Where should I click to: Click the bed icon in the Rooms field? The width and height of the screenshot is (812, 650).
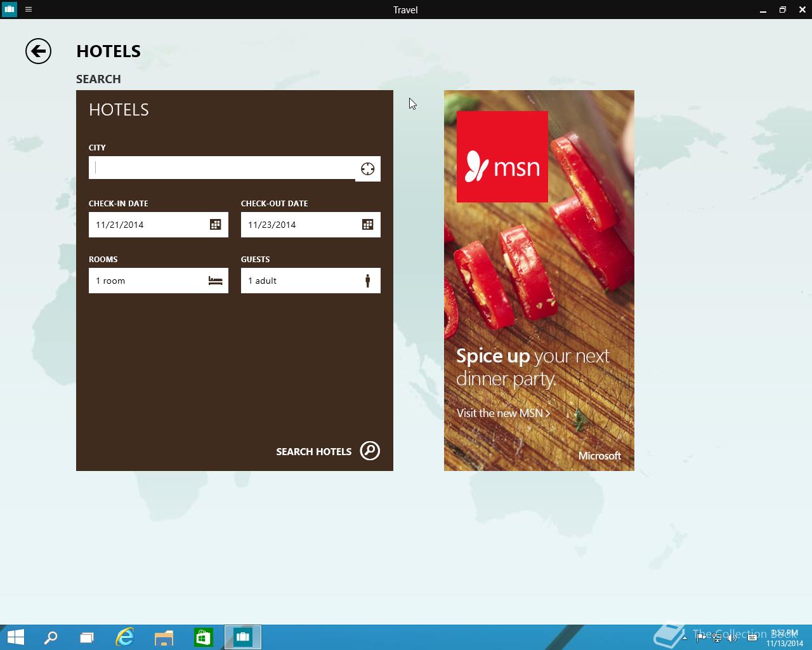pos(215,281)
